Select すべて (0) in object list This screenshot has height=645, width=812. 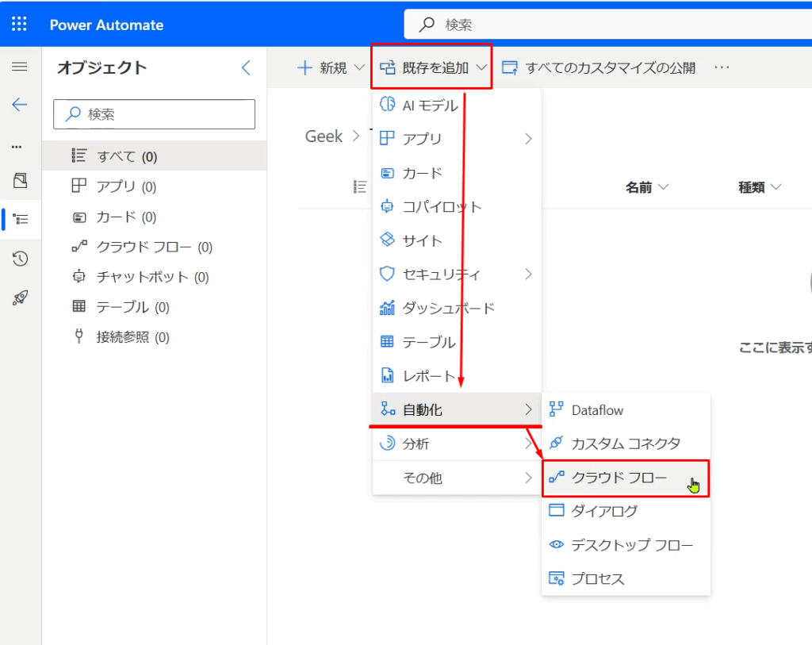(x=155, y=156)
